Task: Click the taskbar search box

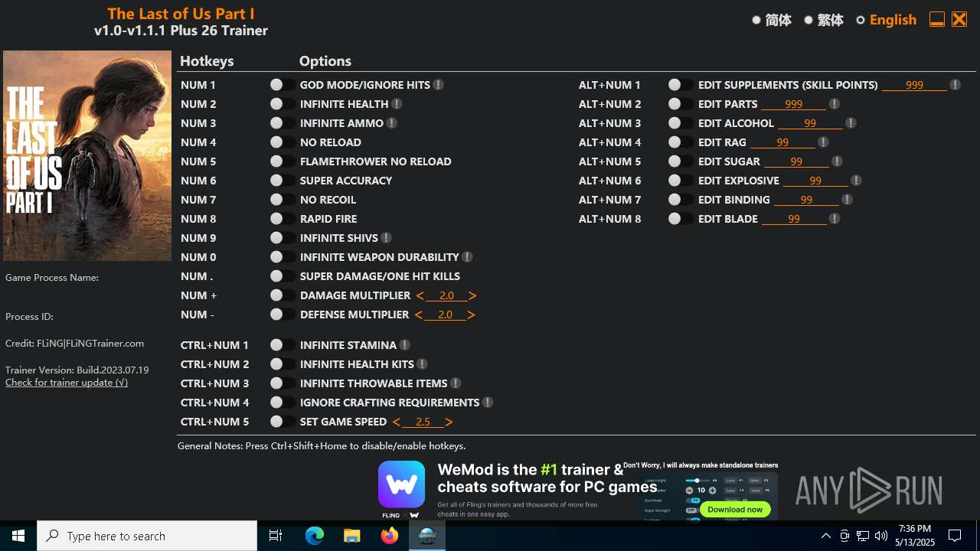Action: point(147,536)
